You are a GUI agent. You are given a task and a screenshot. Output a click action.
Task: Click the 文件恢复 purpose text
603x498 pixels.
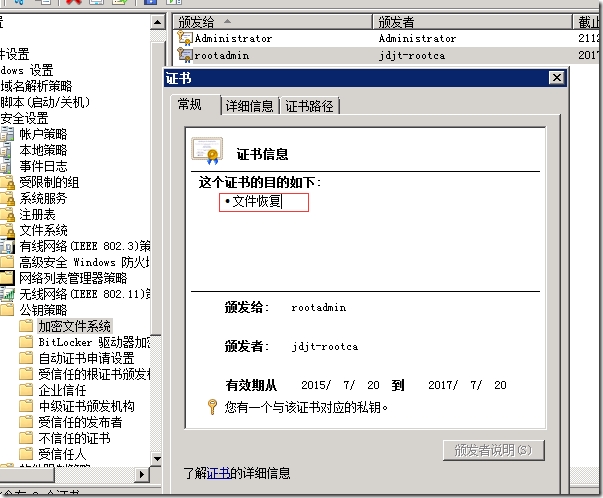pyautogui.click(x=257, y=202)
